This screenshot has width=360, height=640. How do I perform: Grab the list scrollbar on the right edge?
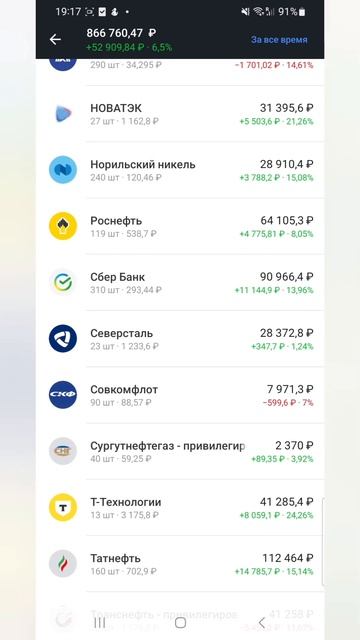click(322, 542)
